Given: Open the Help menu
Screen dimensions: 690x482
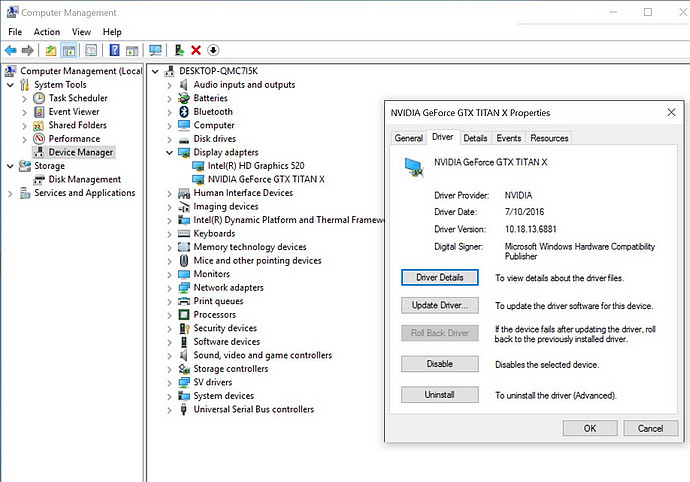Looking at the screenshot, I should coord(112,32).
